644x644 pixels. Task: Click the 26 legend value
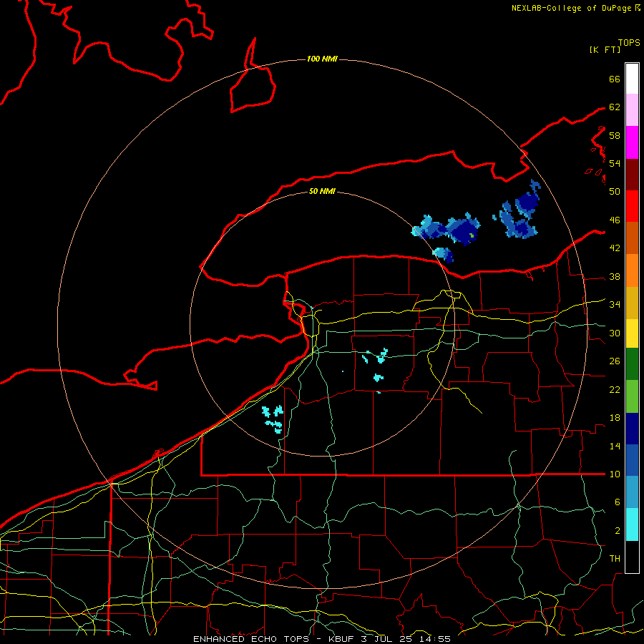[x=615, y=361]
